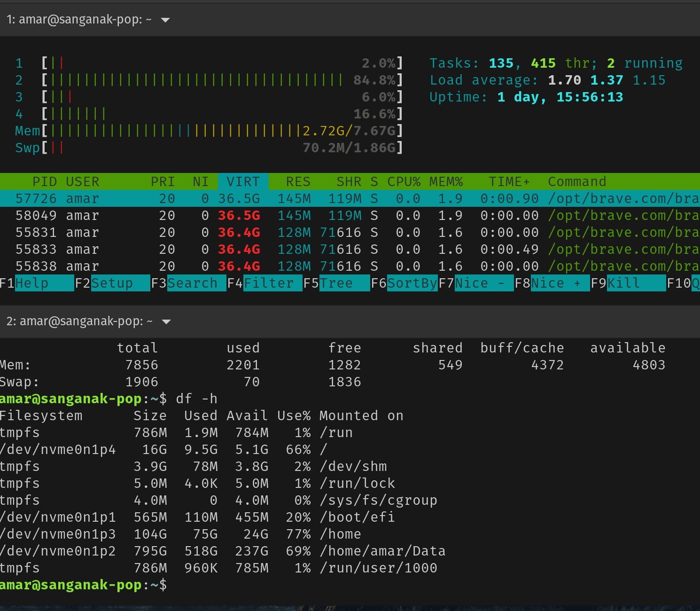This screenshot has height=611, width=700.
Task: Click the /dev/nvme0n1p1 filesystem row
Action: (x=197, y=517)
